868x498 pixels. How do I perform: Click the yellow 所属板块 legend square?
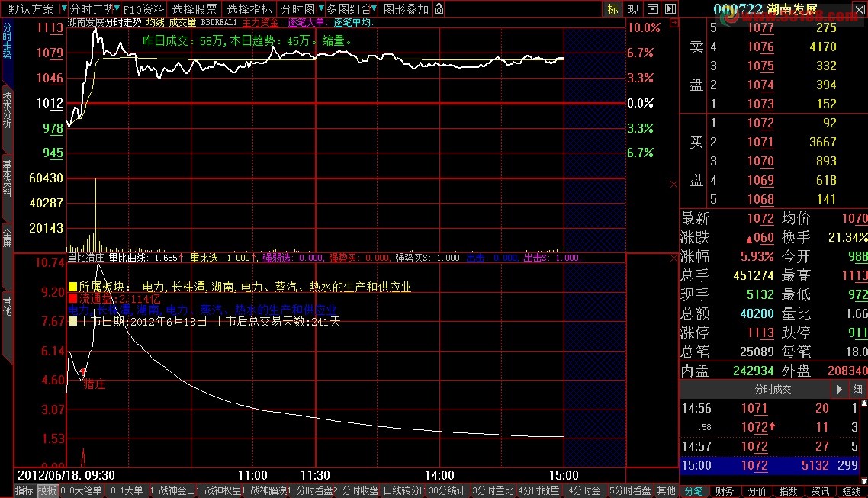[72, 287]
